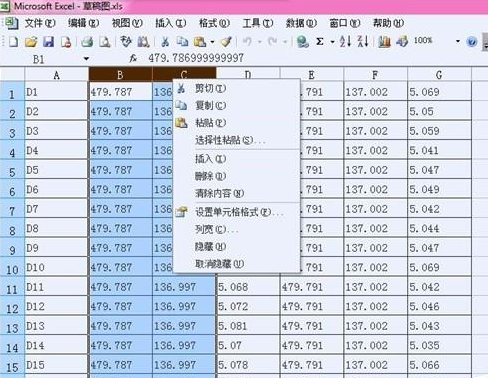Select the column B header
Screen dimensions: 488x378
(x=120, y=75)
